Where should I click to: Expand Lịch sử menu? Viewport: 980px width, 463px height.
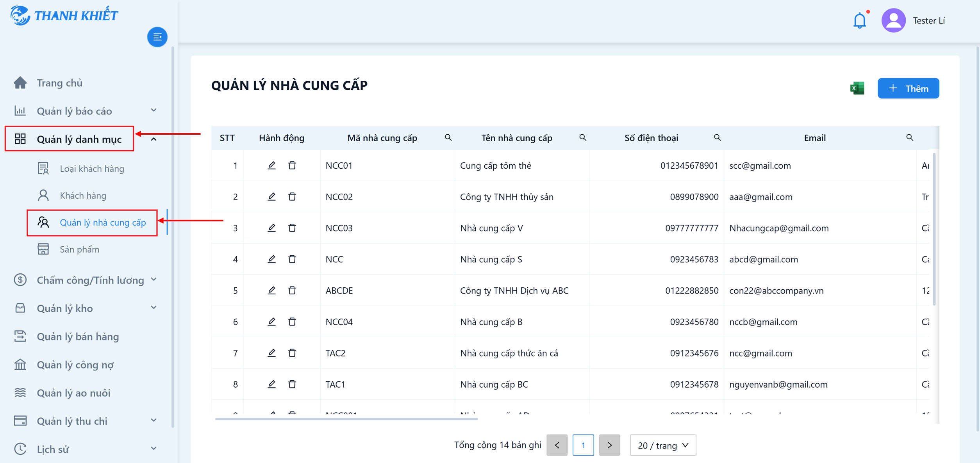click(x=86, y=449)
